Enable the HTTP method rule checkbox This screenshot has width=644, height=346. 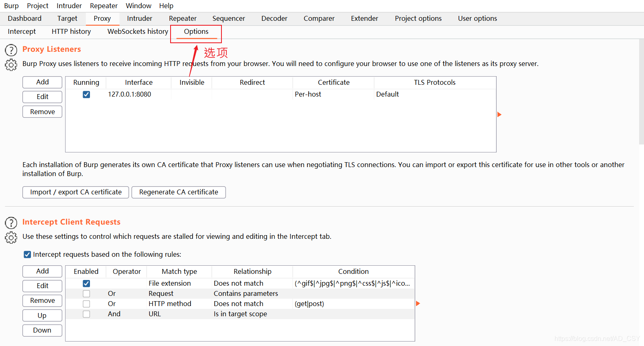click(86, 304)
